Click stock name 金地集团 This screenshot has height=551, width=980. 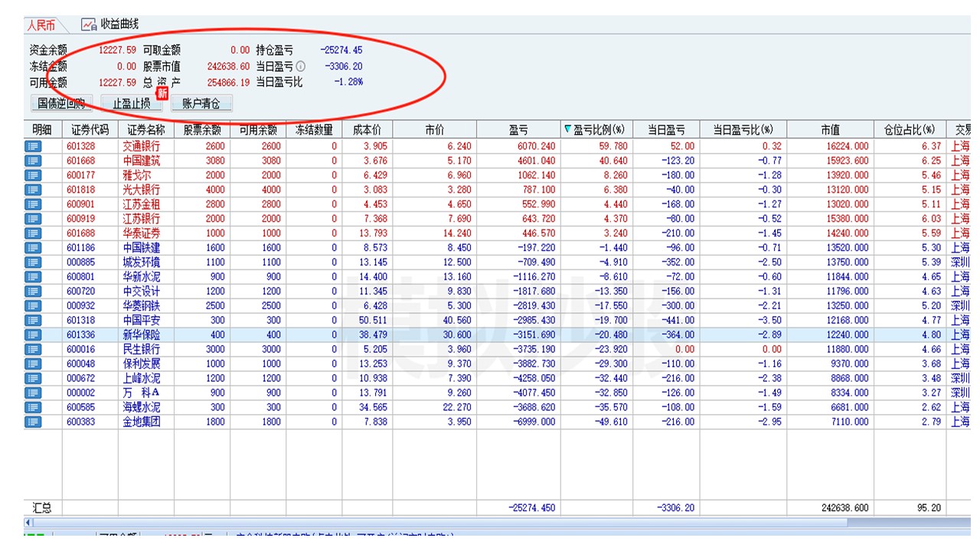click(142, 422)
